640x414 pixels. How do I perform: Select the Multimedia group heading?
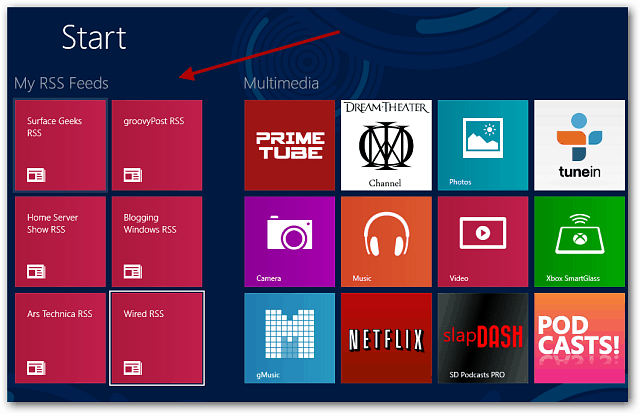click(x=281, y=83)
